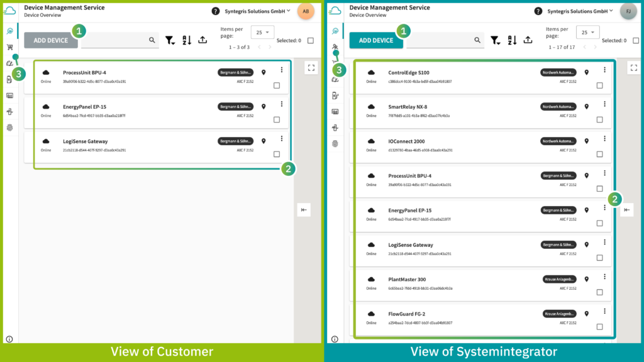Select the LogiSense Gateway checkbox in the Customer view
The height and width of the screenshot is (362, 644).
[x=277, y=155]
